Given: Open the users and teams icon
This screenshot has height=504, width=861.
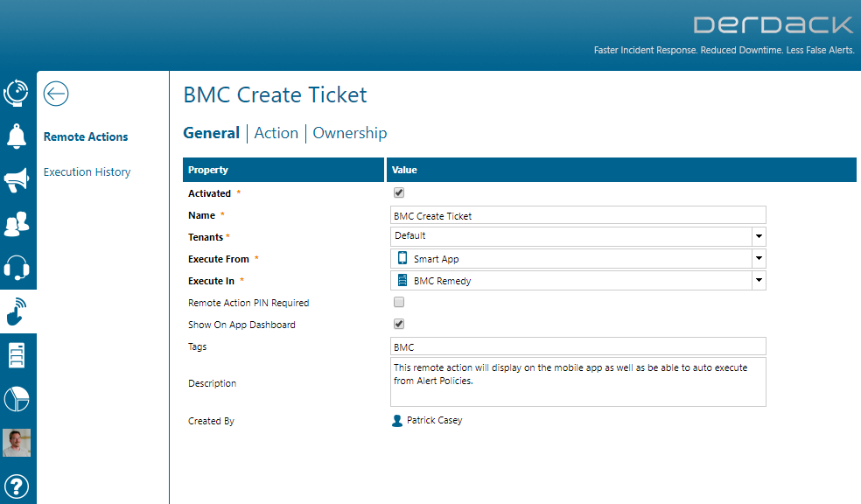Looking at the screenshot, I should [17, 224].
